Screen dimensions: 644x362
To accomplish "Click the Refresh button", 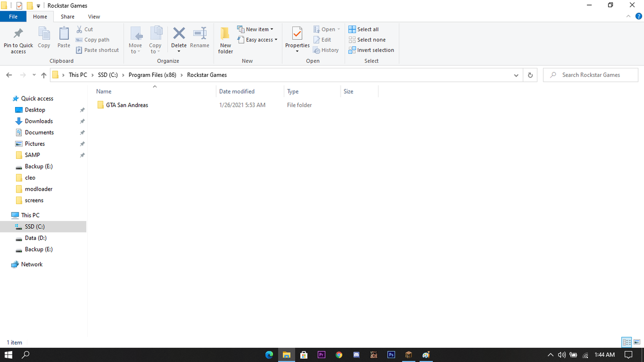I will [530, 75].
